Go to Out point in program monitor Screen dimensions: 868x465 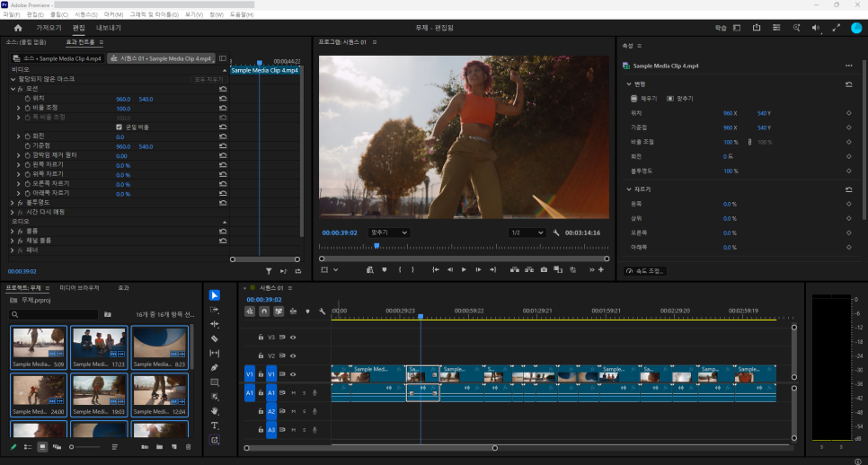click(492, 270)
